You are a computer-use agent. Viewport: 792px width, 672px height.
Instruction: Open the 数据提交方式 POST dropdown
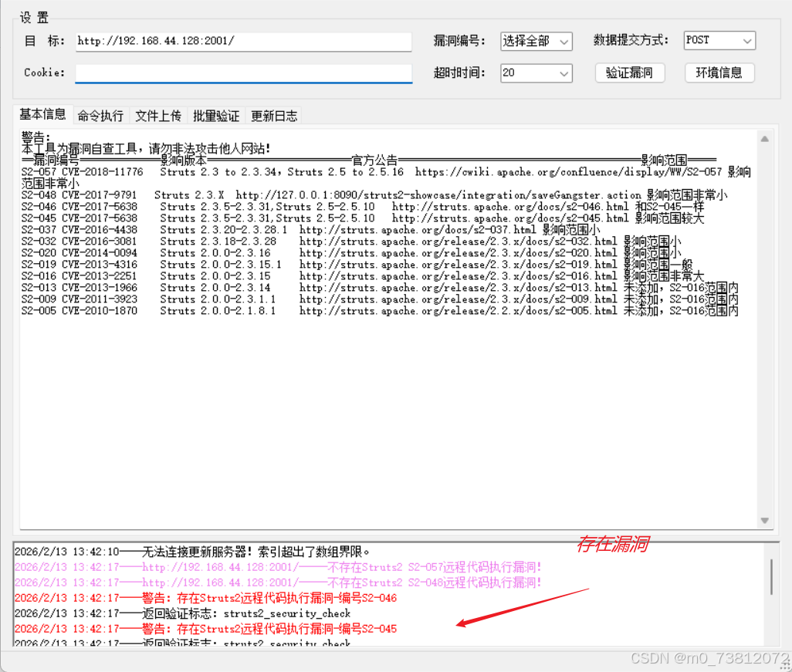click(719, 40)
